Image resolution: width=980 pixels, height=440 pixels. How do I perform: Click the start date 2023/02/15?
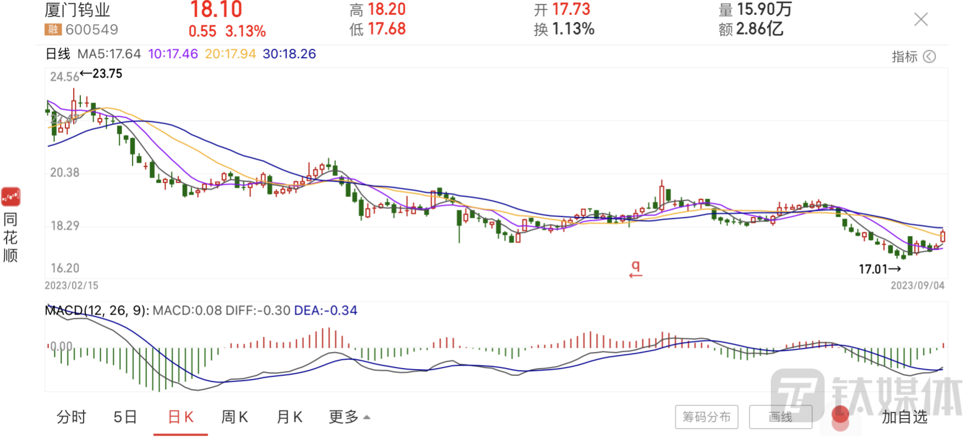(x=72, y=285)
